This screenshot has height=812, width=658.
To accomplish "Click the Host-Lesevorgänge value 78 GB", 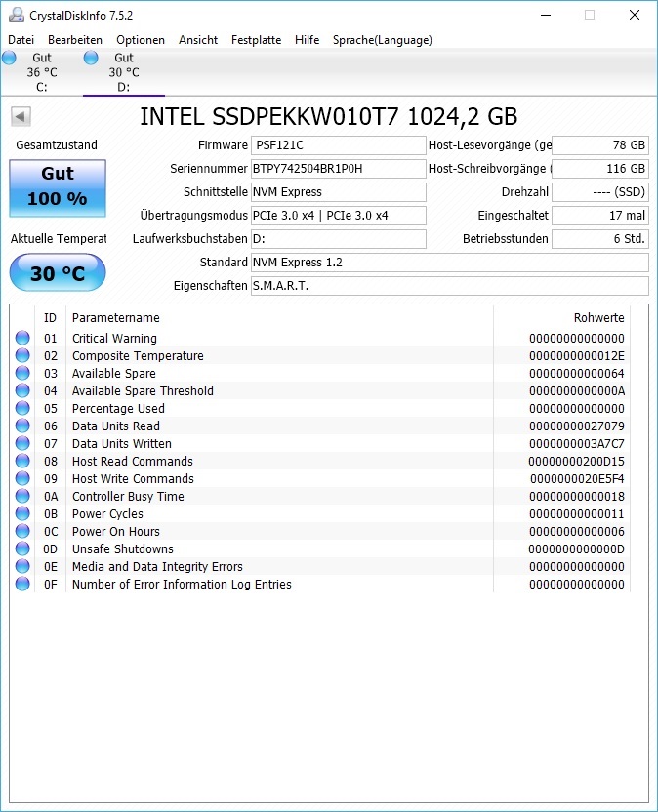I will tap(600, 145).
